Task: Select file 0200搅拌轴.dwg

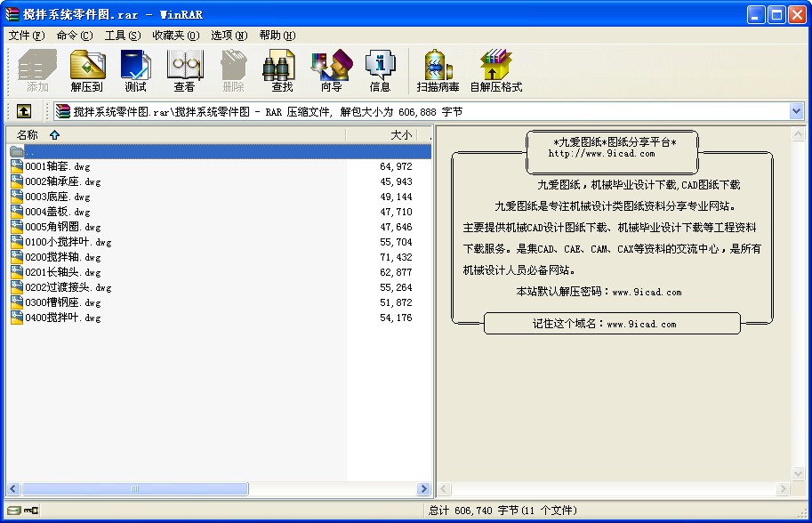Action: 63,257
